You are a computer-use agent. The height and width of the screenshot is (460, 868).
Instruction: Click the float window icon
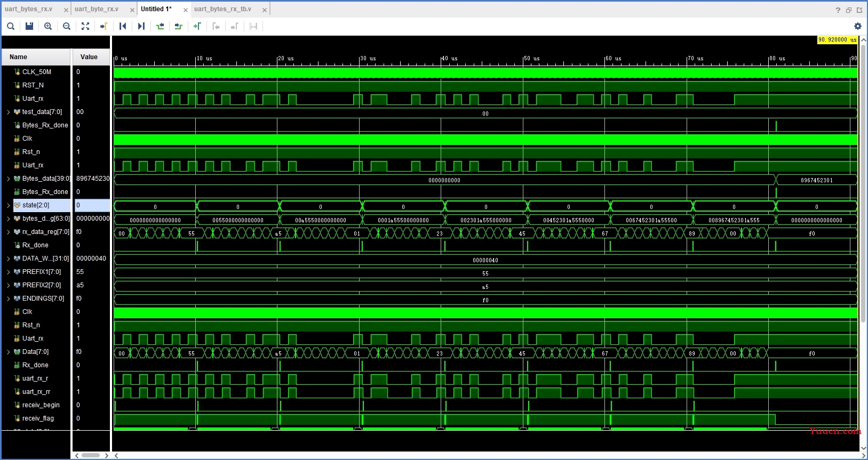849,10
